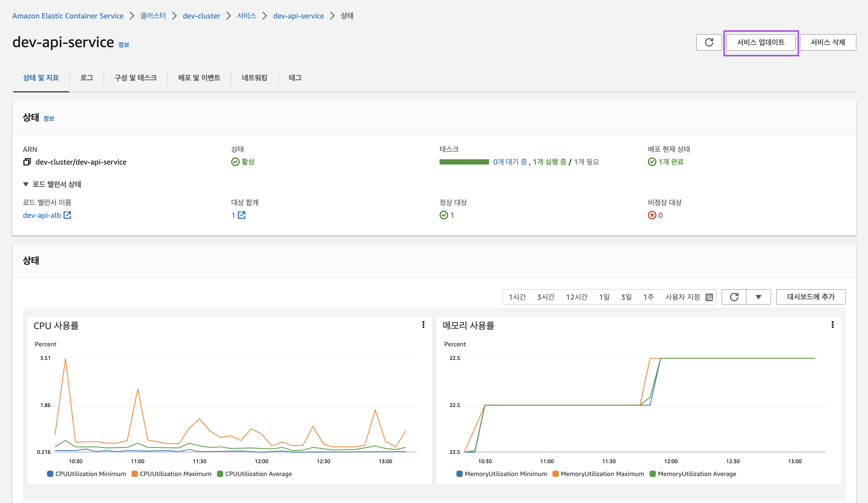Click the healthy target check icon
868x503 pixels.
pyautogui.click(x=444, y=215)
